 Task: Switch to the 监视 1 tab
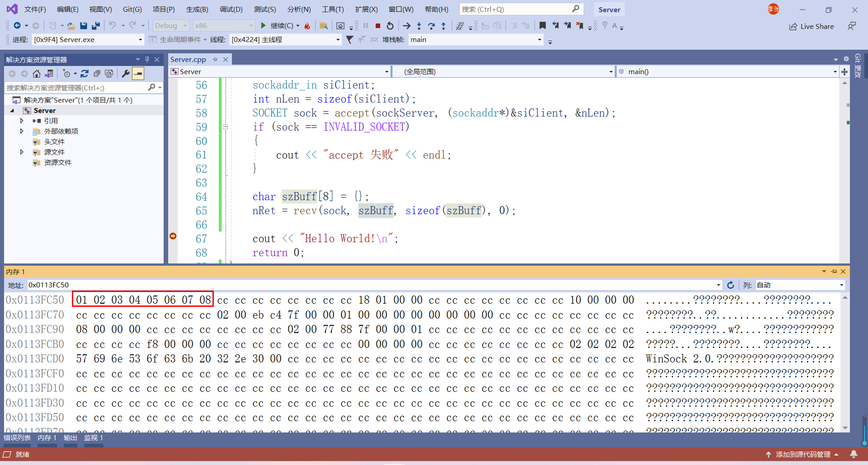94,437
